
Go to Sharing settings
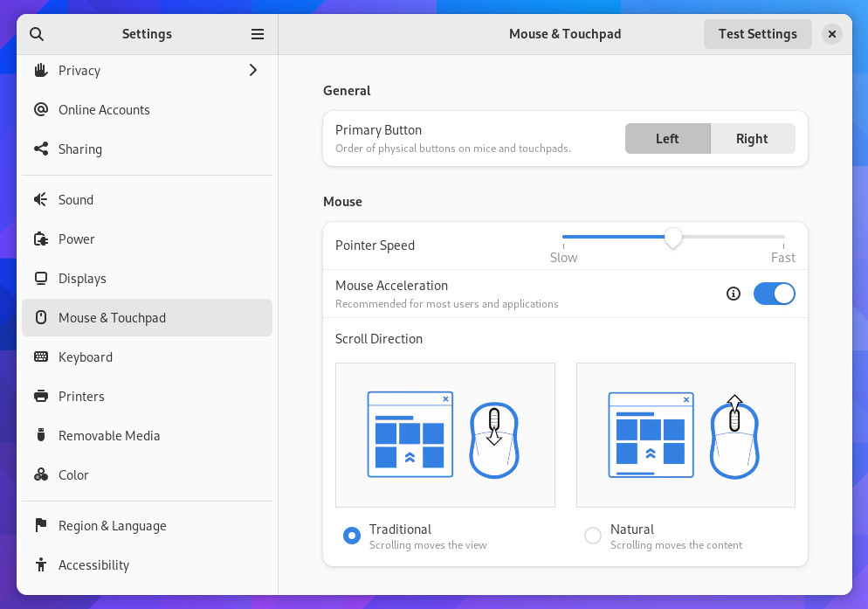pos(147,149)
